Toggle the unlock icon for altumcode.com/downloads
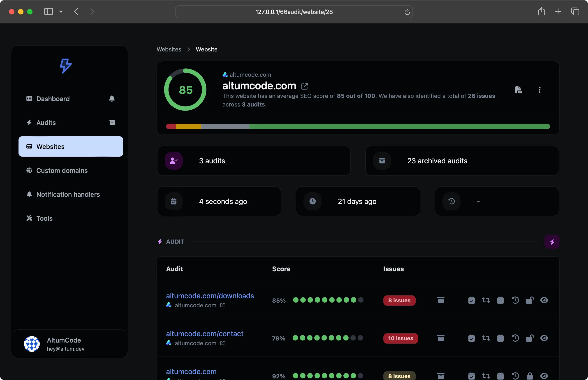This screenshot has height=380, width=588. coord(530,300)
